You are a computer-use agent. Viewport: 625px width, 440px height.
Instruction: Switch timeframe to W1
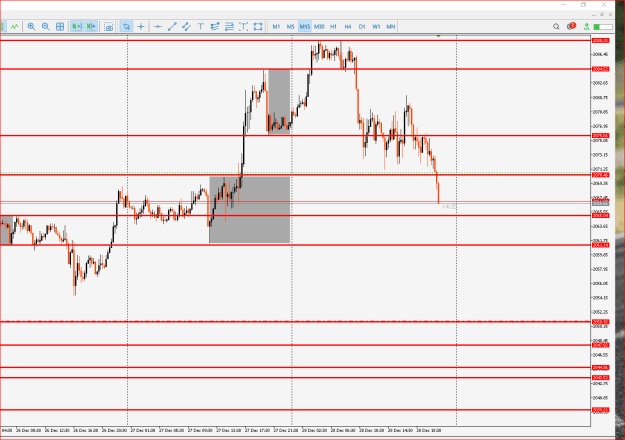376,27
